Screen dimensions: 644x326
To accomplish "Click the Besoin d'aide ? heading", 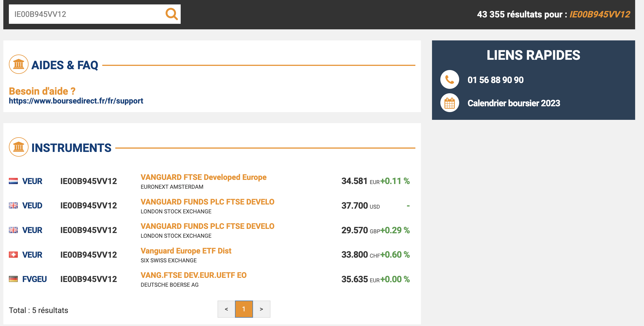I will 42,91.
